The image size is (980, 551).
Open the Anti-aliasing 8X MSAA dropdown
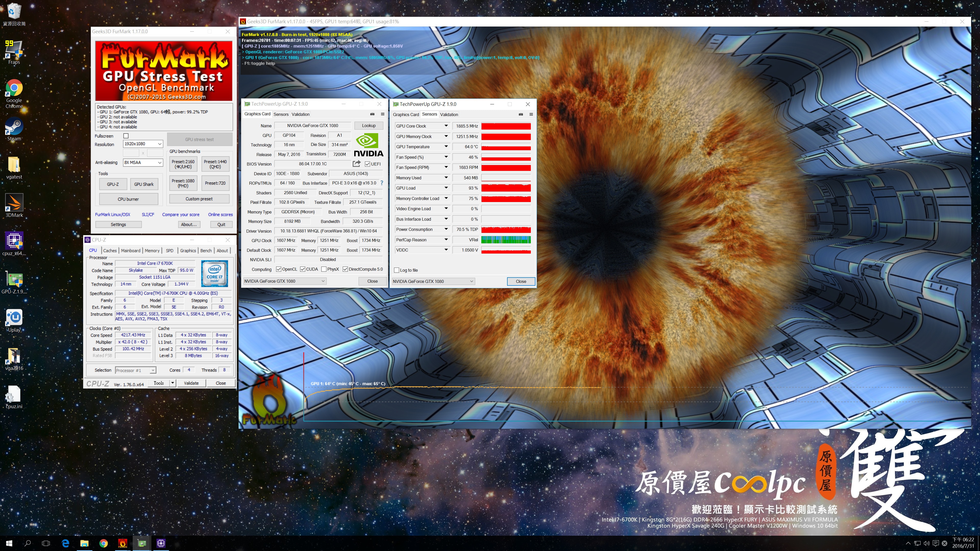click(x=143, y=162)
